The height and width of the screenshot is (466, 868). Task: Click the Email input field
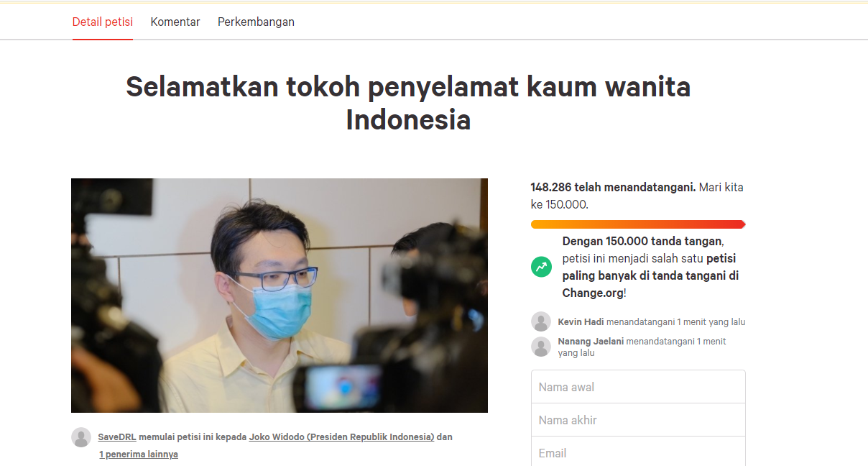638,452
